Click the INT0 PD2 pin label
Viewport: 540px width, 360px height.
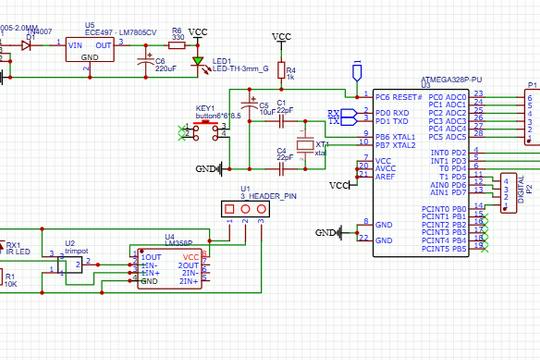click(448, 153)
